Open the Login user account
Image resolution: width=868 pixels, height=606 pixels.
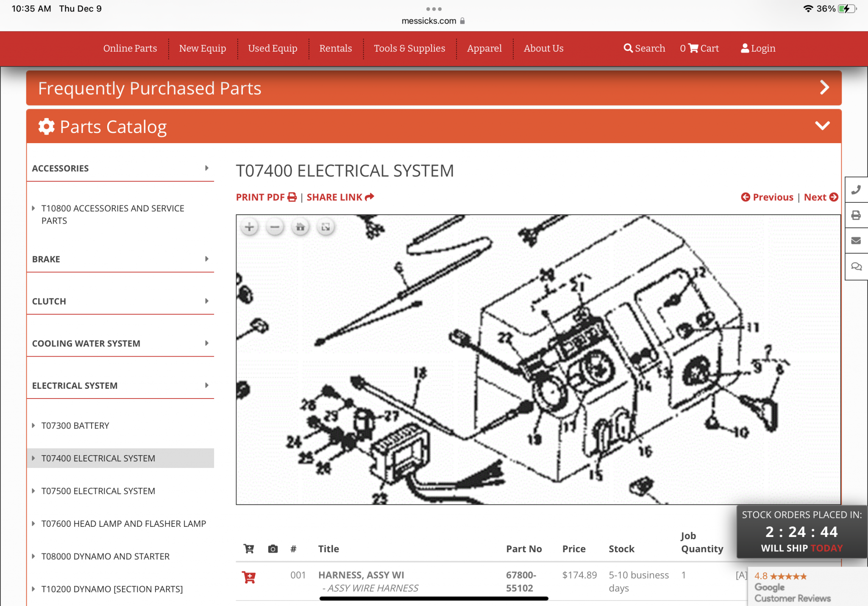[x=758, y=48]
